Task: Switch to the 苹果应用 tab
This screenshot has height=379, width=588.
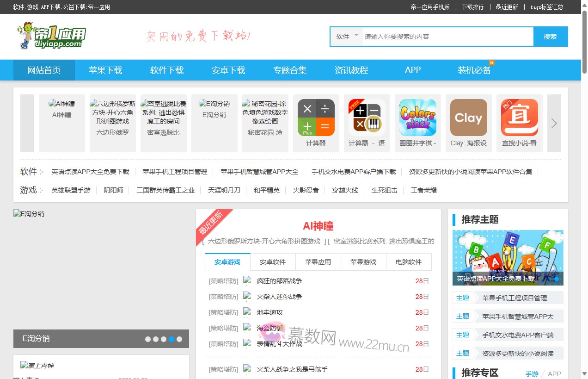Action: [318, 262]
